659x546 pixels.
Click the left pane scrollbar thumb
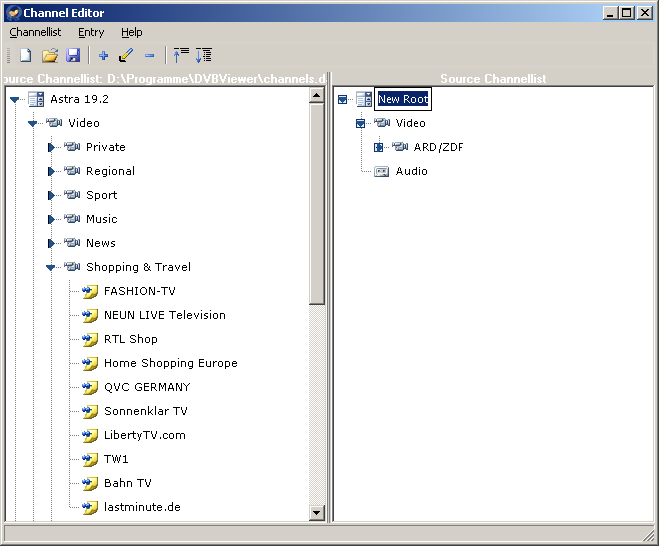coord(316,204)
